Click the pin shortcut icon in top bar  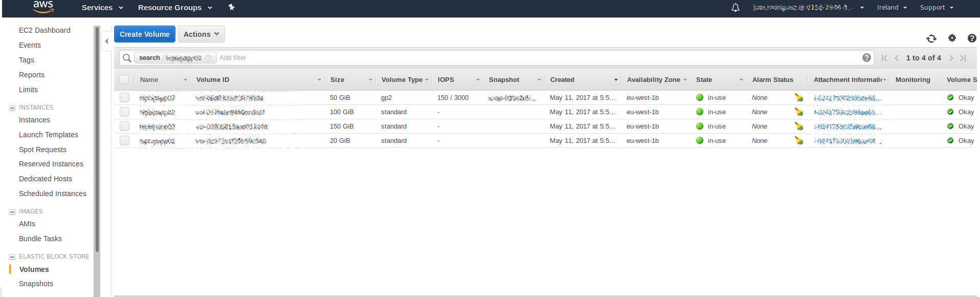coord(231,7)
